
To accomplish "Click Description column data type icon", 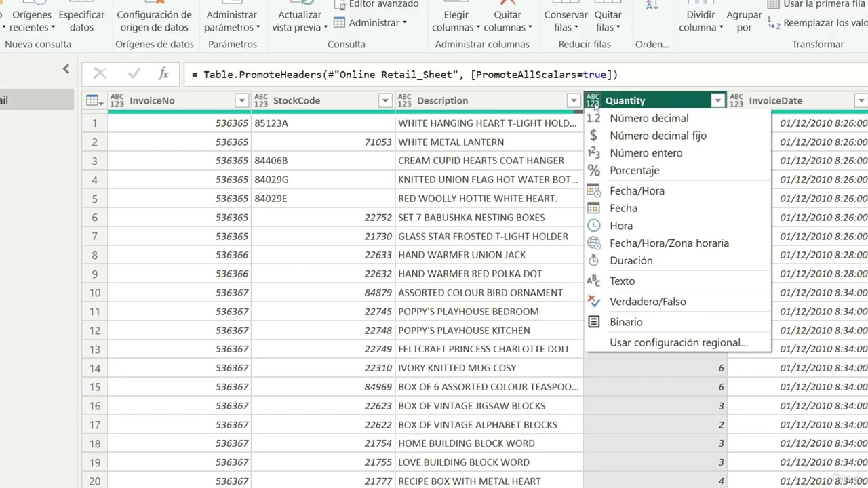I will click(404, 100).
